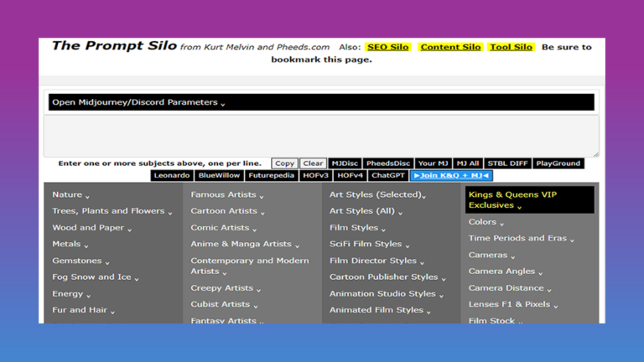Expand the Fur and Hair category
This screenshot has height=362, width=644.
tap(83, 310)
